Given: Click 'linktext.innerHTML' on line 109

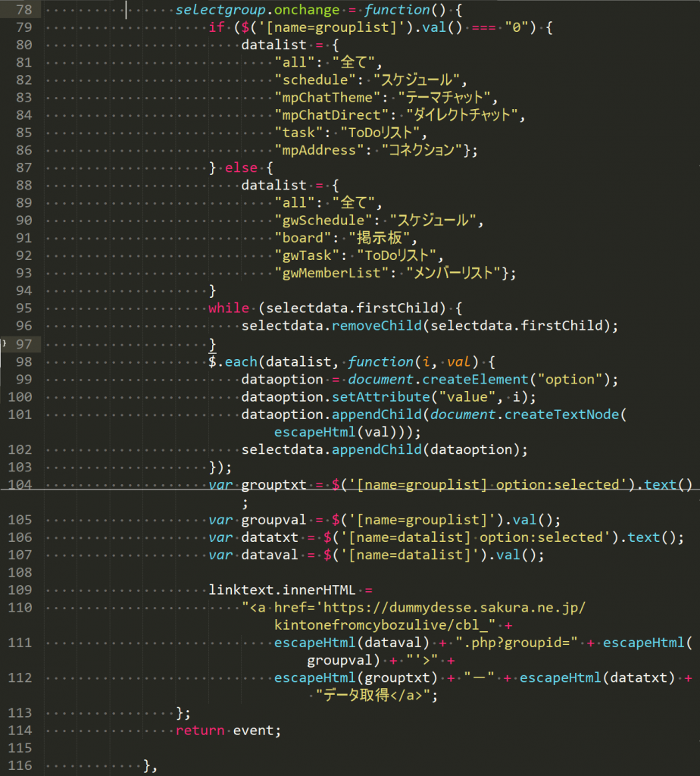Looking at the screenshot, I should pyautogui.click(x=282, y=590).
